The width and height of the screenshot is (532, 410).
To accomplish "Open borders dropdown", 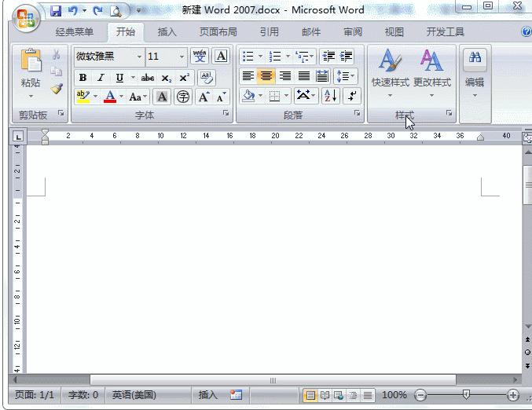I will pos(286,96).
